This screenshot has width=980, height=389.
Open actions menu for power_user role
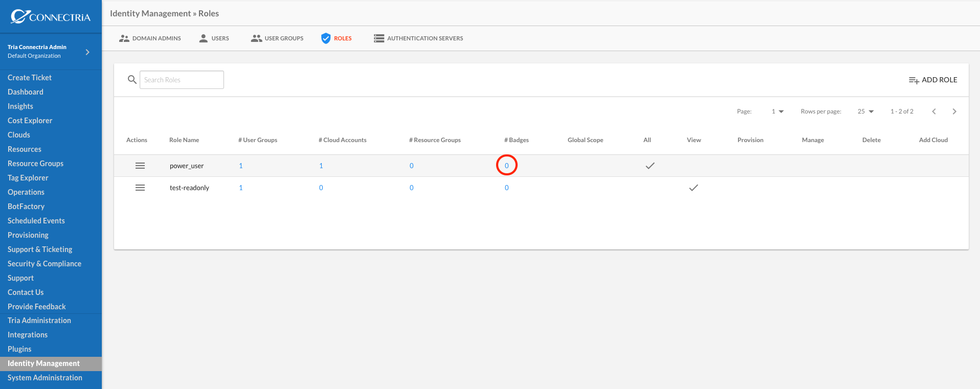140,166
